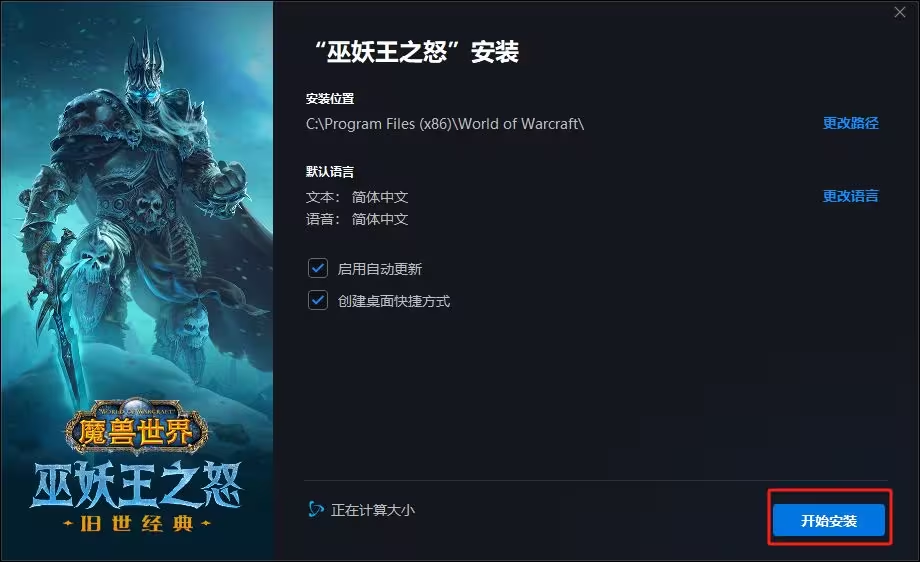The height and width of the screenshot is (562, 920).
Task: Click the Battle.net swirl icon beside 正在计算大小
Action: pyautogui.click(x=316, y=509)
